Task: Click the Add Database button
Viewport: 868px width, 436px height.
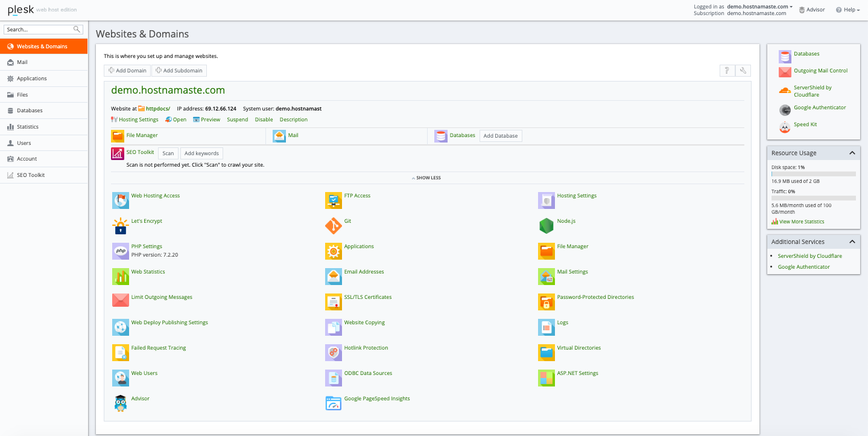Action: pyautogui.click(x=501, y=136)
